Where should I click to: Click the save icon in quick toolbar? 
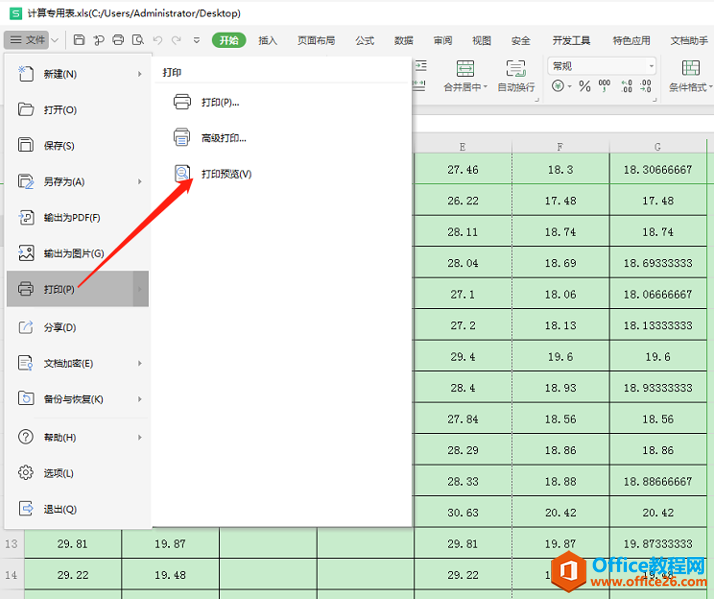[79, 40]
